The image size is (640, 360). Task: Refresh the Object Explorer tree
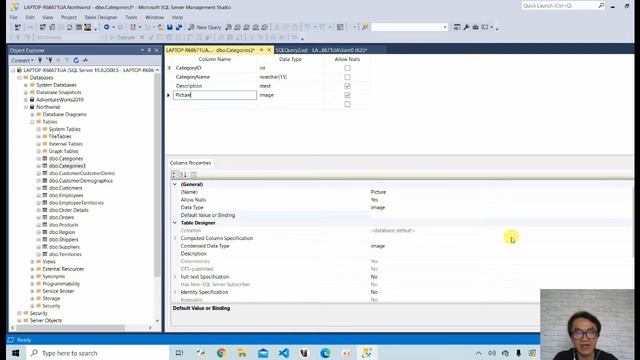(x=76, y=60)
